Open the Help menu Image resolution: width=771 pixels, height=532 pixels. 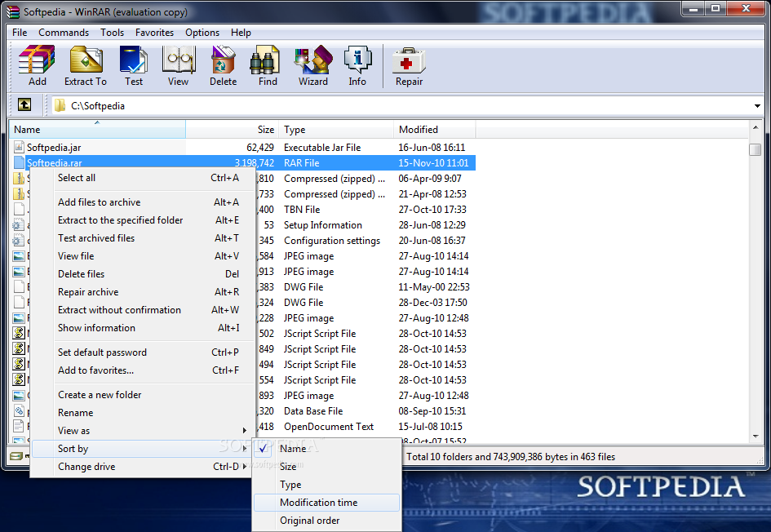point(241,33)
